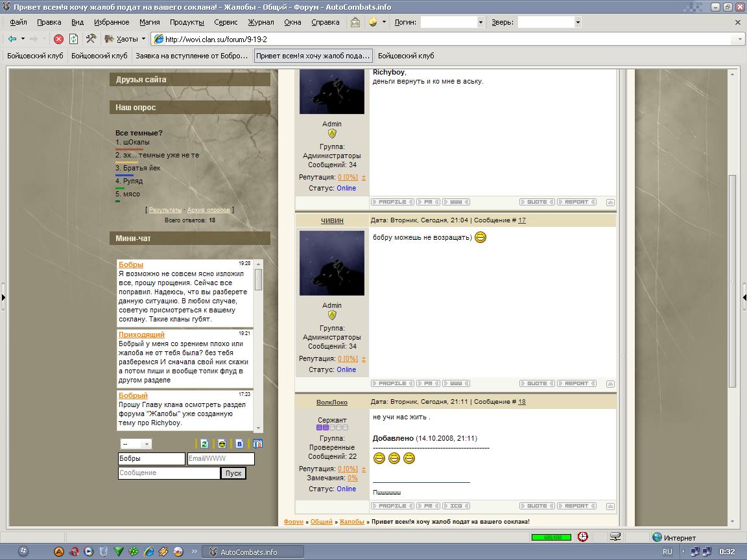Viewport: 747px width, 560px height.
Task: Open the Файл menu
Action: (x=18, y=22)
